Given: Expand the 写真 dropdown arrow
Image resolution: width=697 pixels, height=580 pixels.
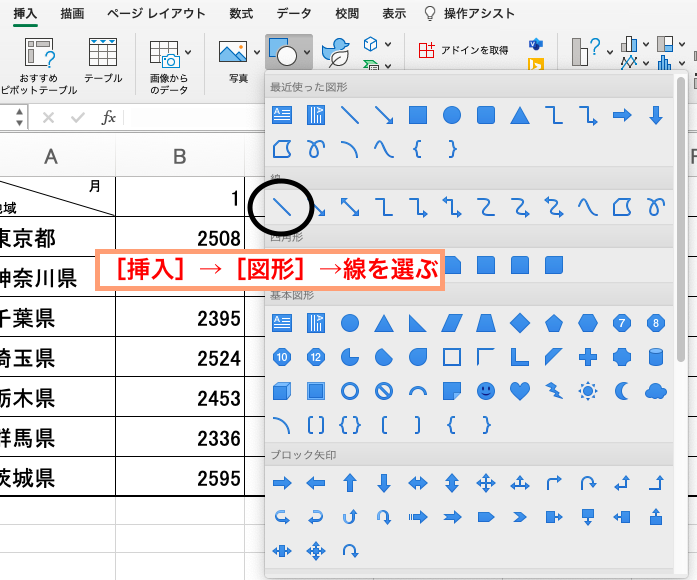Looking at the screenshot, I should click(257, 52).
